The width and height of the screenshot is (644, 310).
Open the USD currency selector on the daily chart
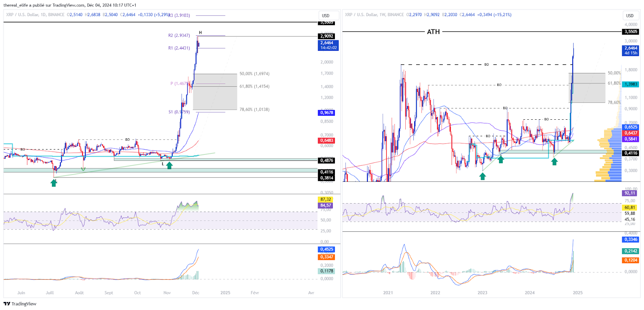pos(326,16)
